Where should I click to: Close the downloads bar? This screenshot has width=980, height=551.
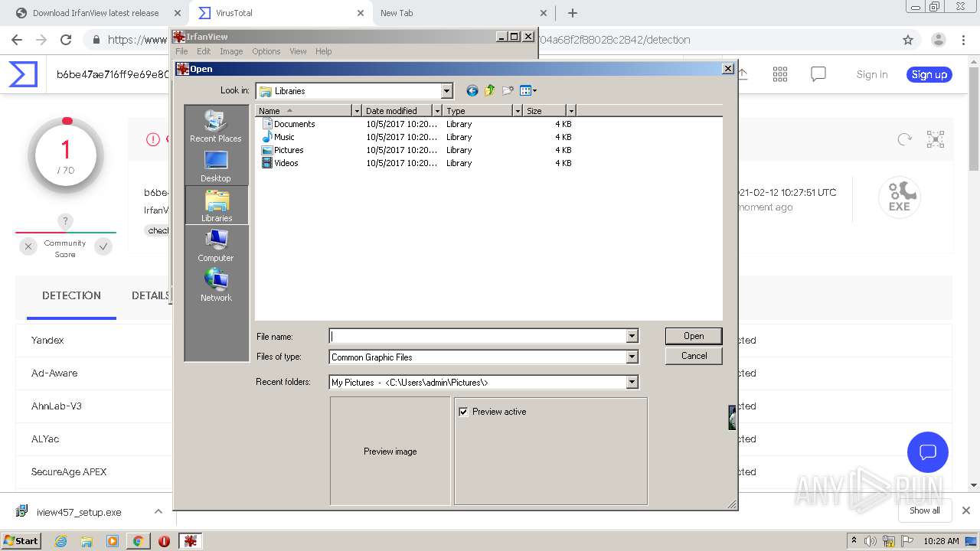[x=966, y=510]
